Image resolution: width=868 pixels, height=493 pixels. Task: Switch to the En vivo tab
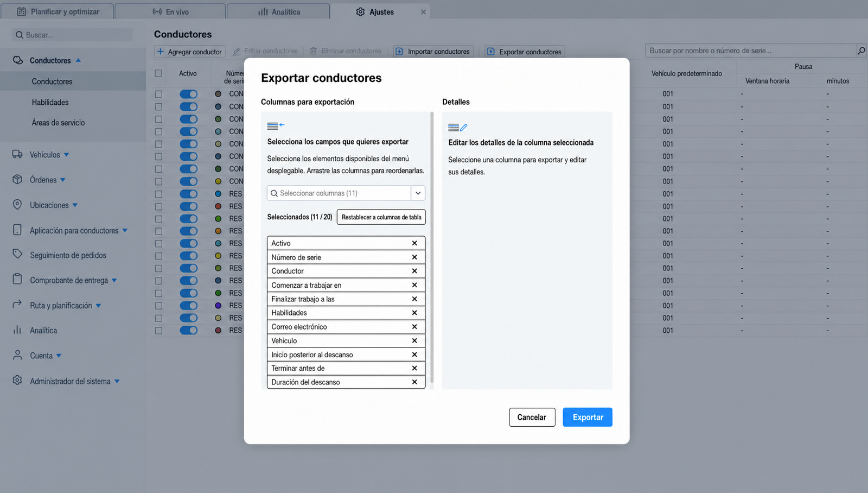(170, 11)
